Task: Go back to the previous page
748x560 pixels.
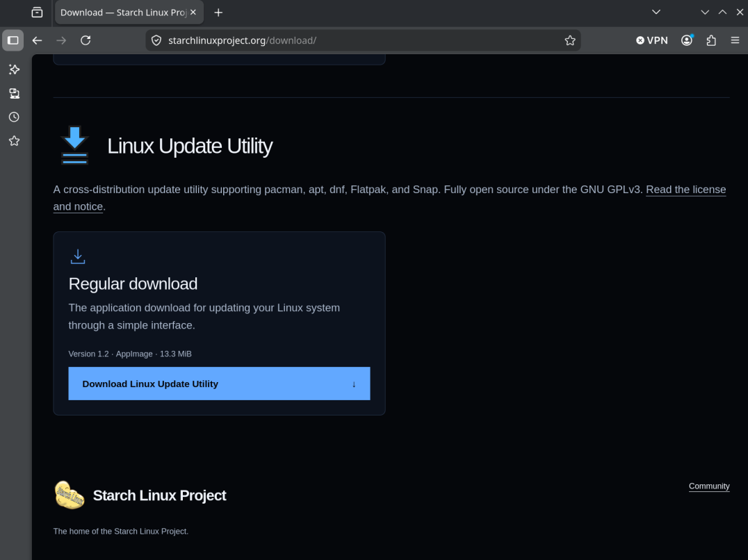Action: (x=38, y=40)
